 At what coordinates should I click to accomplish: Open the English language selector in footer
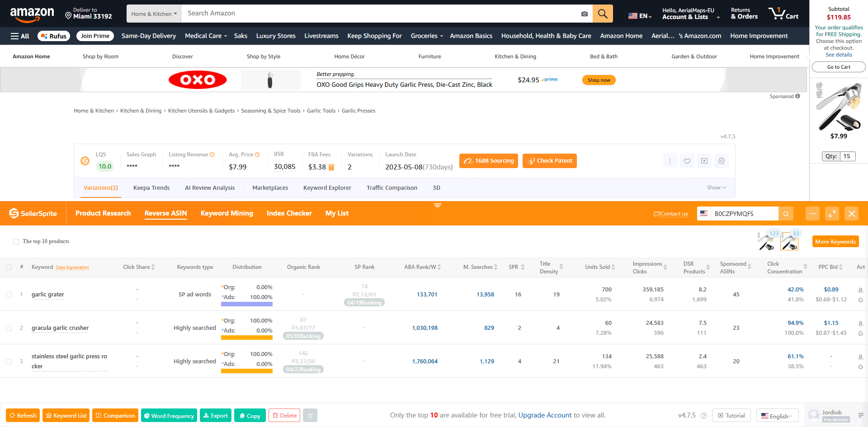[777, 416]
